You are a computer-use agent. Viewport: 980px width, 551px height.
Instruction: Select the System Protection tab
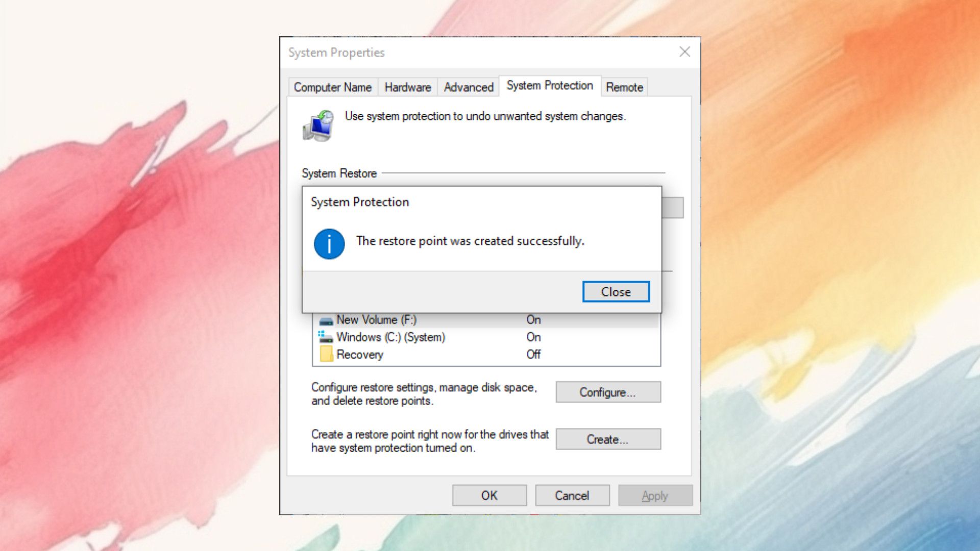tap(550, 86)
